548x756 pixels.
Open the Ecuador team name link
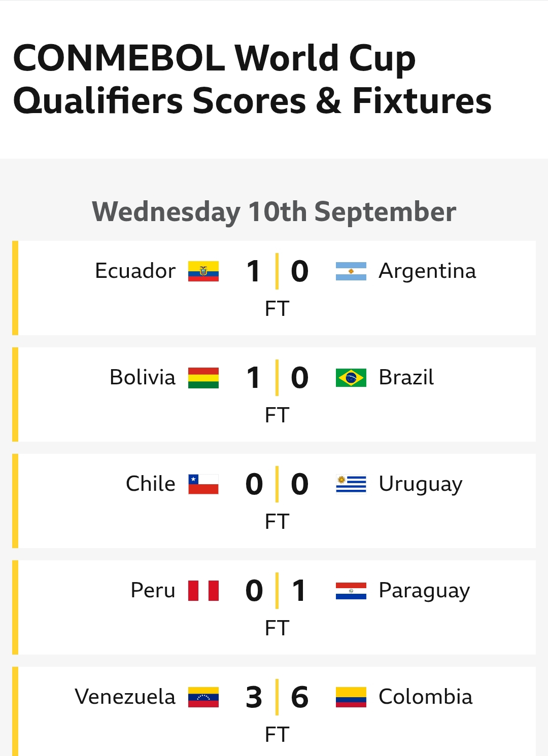pyautogui.click(x=135, y=271)
